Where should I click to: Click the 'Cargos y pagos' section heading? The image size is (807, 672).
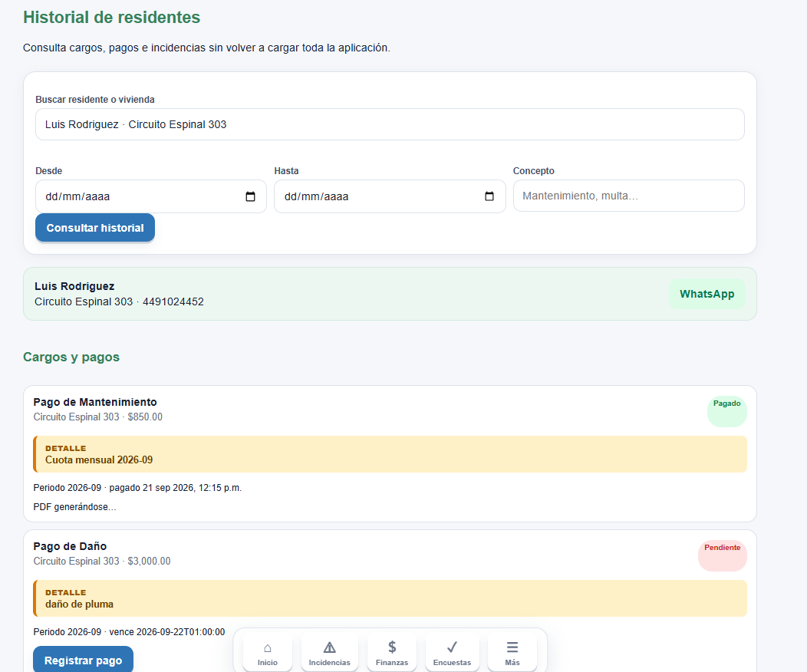click(x=71, y=357)
